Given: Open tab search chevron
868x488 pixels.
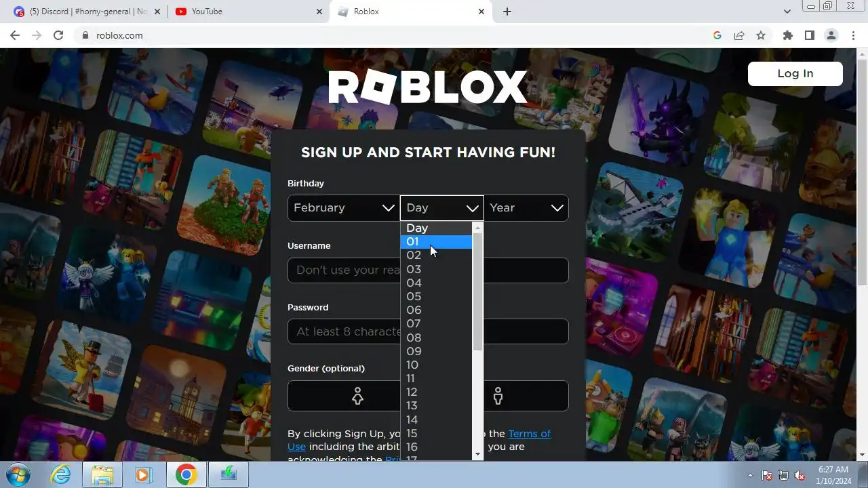Looking at the screenshot, I should pos(787,12).
